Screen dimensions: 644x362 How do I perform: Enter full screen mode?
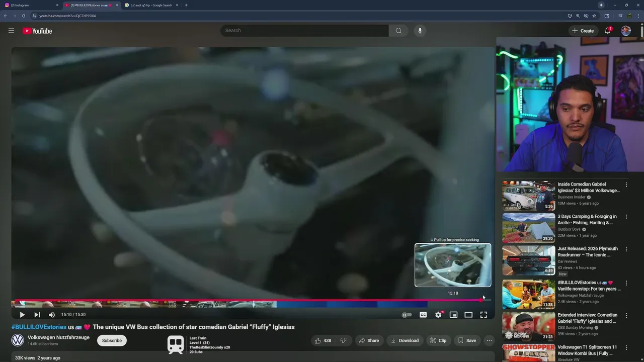point(484,315)
